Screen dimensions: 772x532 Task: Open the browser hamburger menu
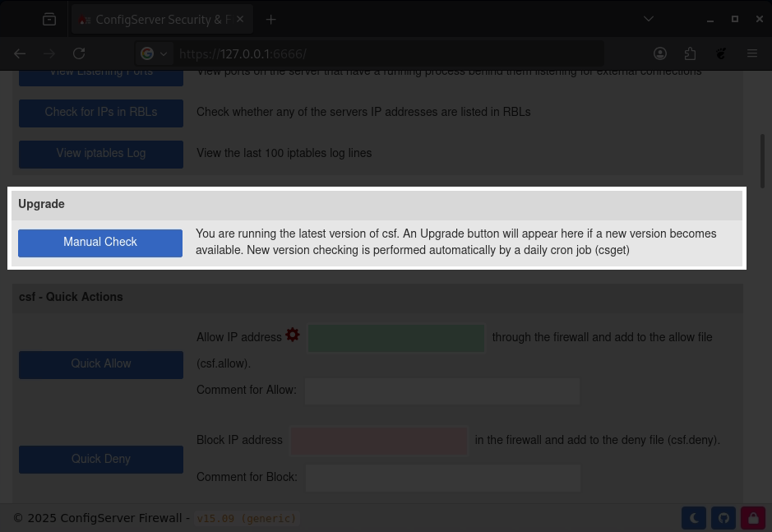click(752, 53)
